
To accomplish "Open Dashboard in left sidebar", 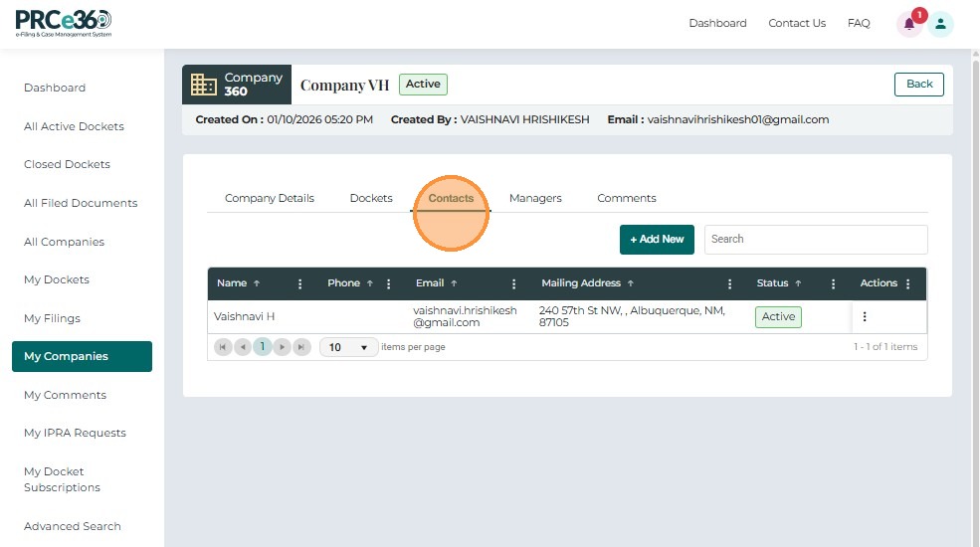I will pyautogui.click(x=55, y=89).
